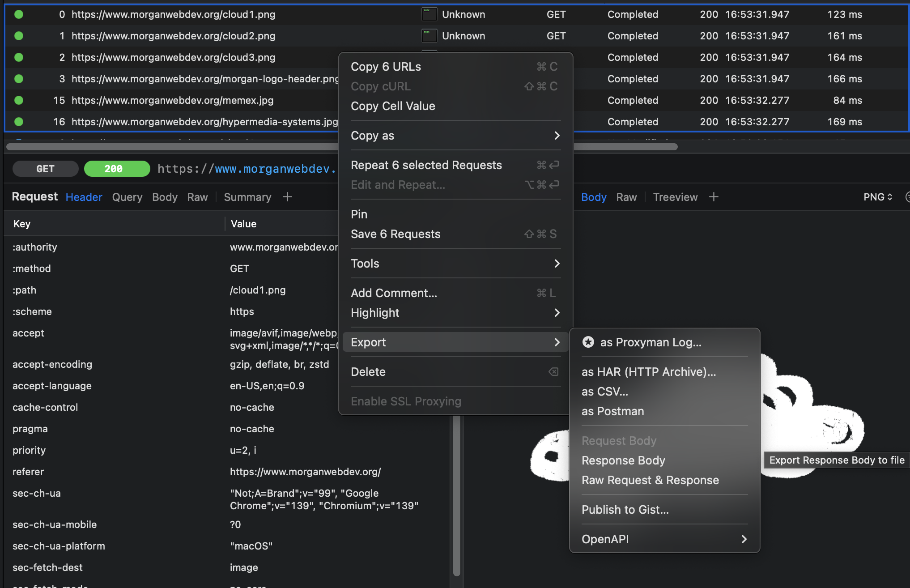Image resolution: width=910 pixels, height=588 pixels.
Task: Expand the "Copy as" submenu
Action: (557, 136)
